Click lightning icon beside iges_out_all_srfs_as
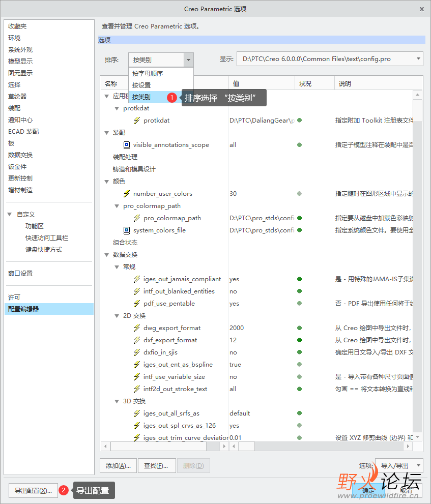This screenshot has width=431, height=504. [x=137, y=413]
